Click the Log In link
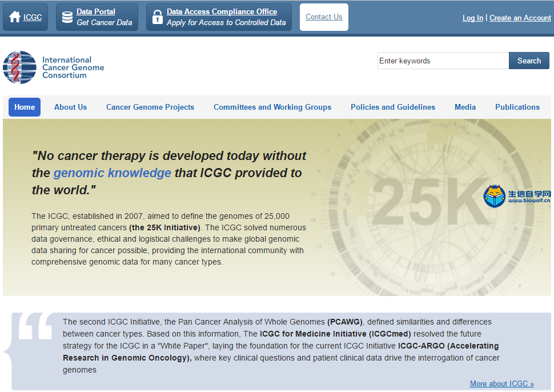Viewport: 554px width, 392px height. coord(472,18)
